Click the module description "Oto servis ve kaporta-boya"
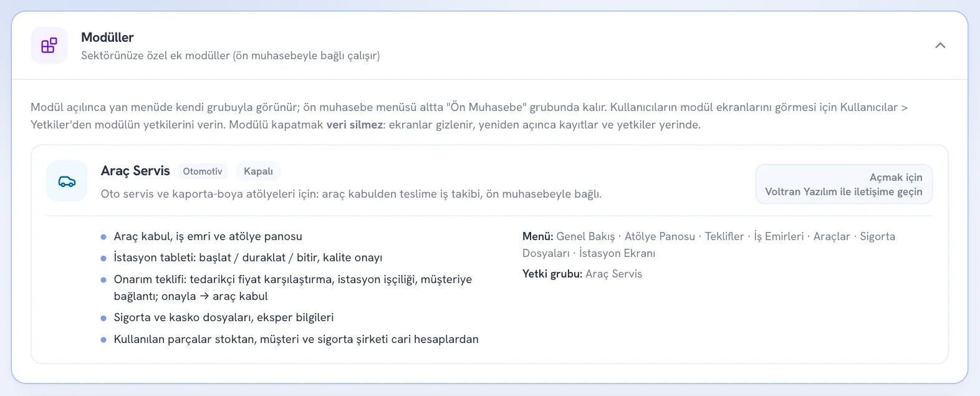 [x=351, y=194]
